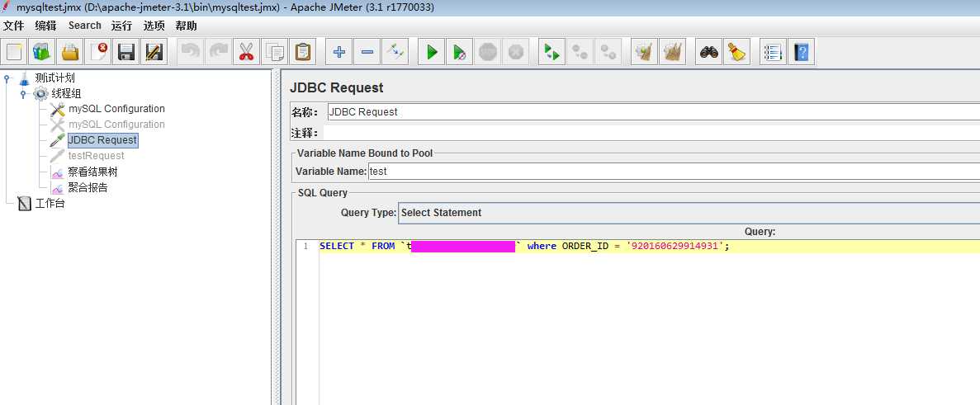Open the 帮助 menu

tap(187, 26)
